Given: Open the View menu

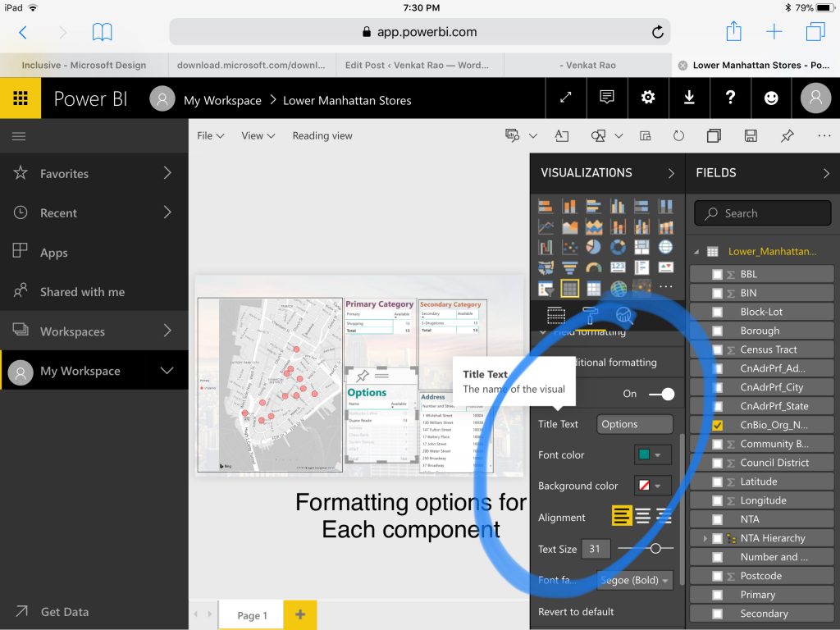Looking at the screenshot, I should 258,136.
